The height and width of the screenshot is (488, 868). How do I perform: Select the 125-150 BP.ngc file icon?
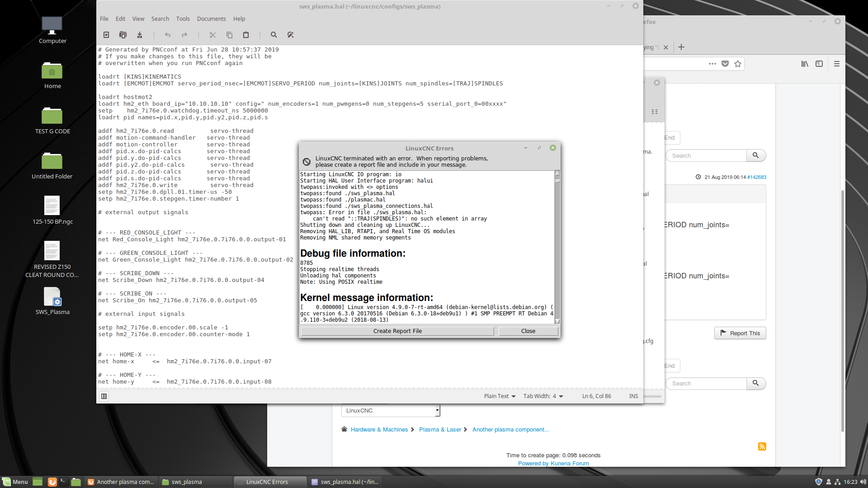pos(52,211)
